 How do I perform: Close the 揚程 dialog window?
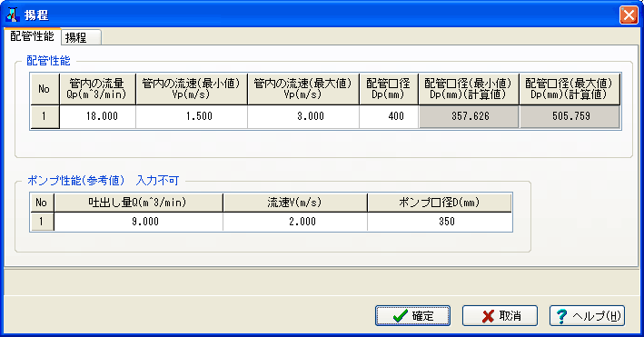629,15
